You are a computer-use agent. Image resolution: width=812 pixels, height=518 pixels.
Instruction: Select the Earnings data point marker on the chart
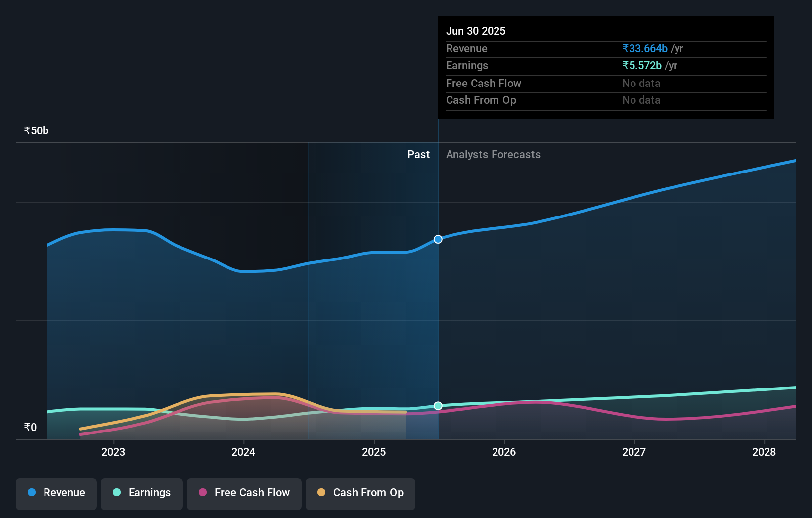tap(438, 406)
